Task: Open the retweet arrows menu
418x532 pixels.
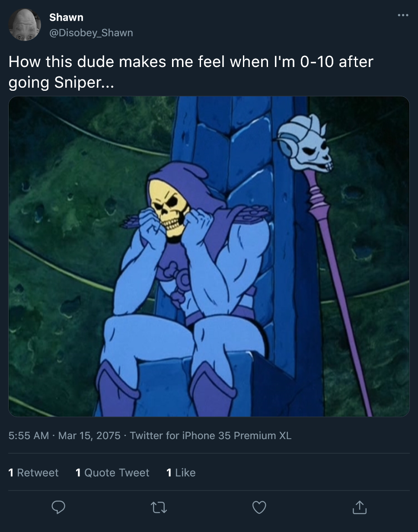Action: (159, 507)
